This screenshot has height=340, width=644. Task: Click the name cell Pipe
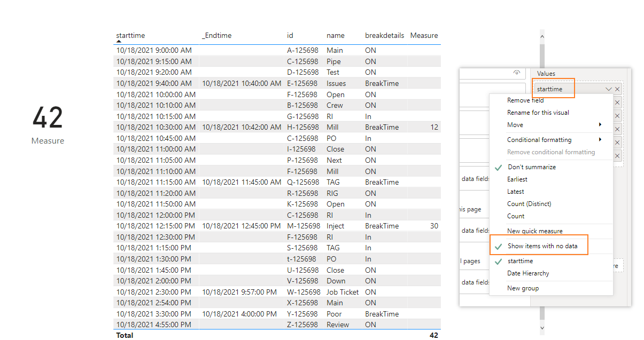333,61
